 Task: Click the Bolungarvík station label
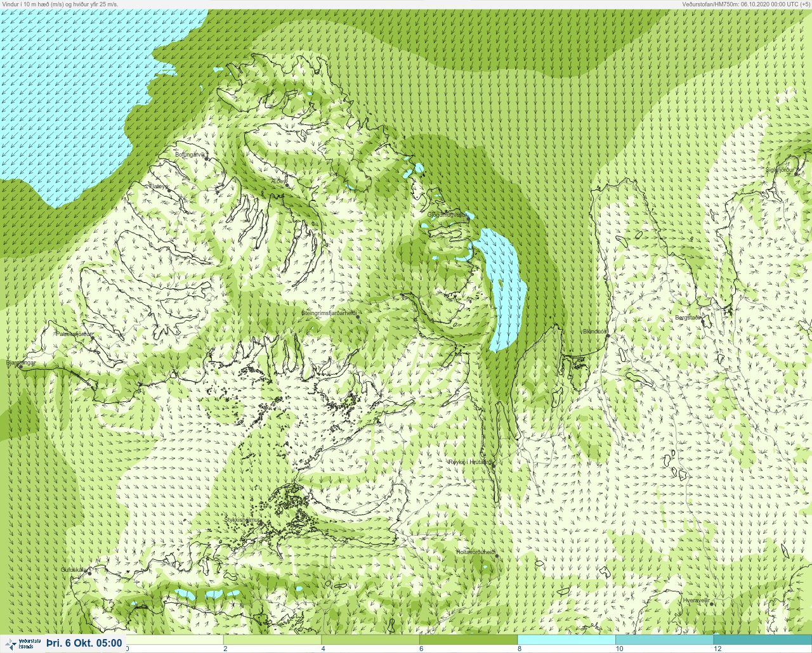[190, 154]
